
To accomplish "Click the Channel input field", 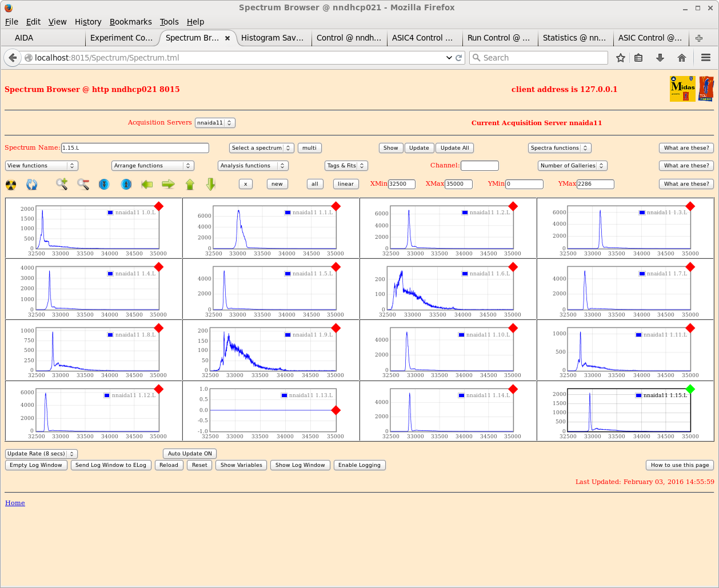I will coord(480,166).
